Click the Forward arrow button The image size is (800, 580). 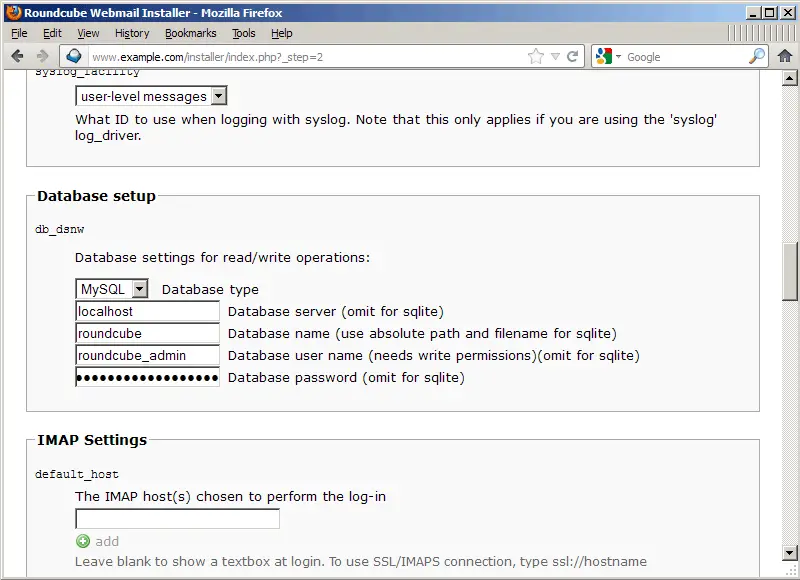42,56
